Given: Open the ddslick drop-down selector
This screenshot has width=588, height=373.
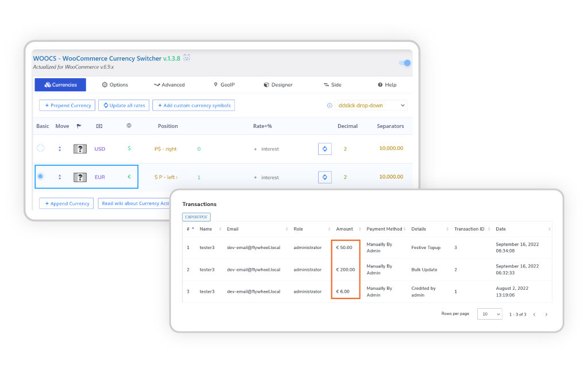Looking at the screenshot, I should tap(371, 106).
